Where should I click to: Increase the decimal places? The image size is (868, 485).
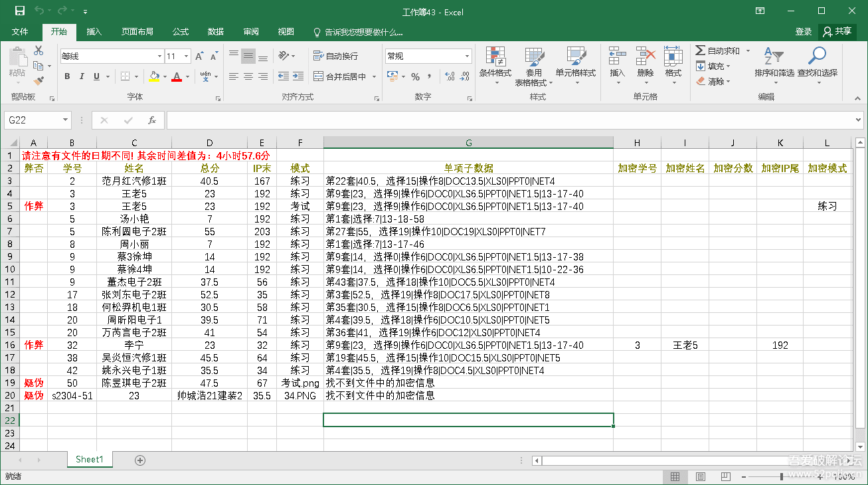click(450, 77)
